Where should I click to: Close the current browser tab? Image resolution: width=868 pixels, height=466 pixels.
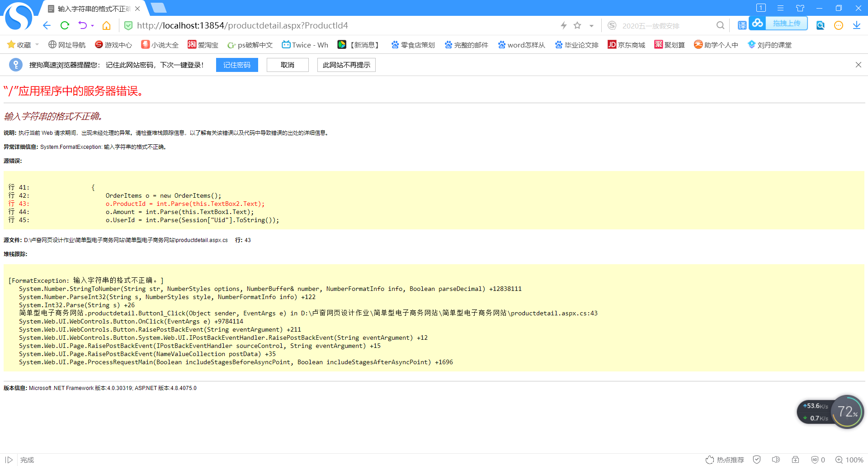(x=137, y=9)
